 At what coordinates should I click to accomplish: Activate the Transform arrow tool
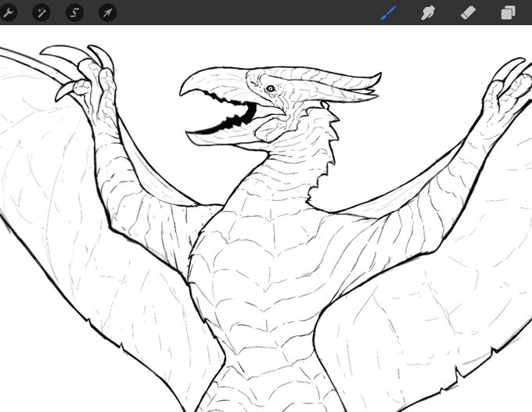107,13
